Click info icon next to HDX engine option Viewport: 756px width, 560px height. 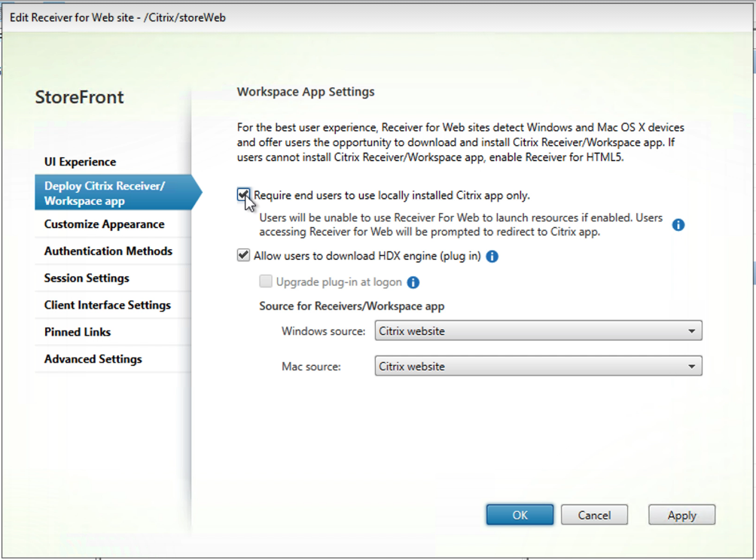(492, 257)
